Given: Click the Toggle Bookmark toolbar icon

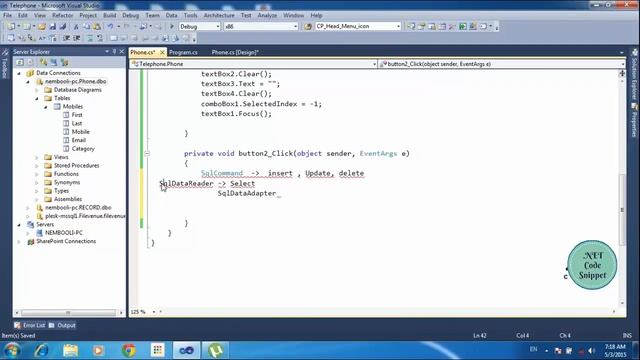Looking at the screenshot, I should pyautogui.click(x=114, y=38).
